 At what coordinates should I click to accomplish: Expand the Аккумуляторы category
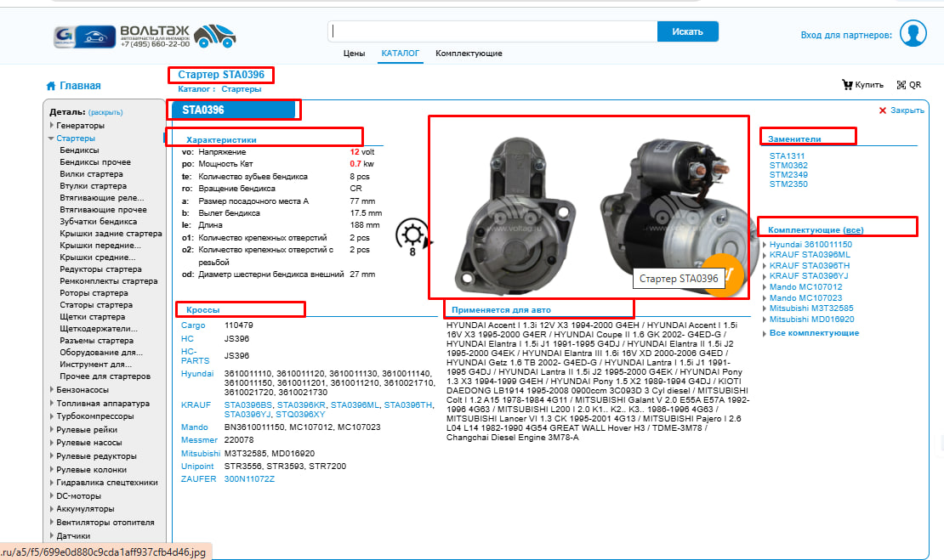pyautogui.click(x=52, y=509)
